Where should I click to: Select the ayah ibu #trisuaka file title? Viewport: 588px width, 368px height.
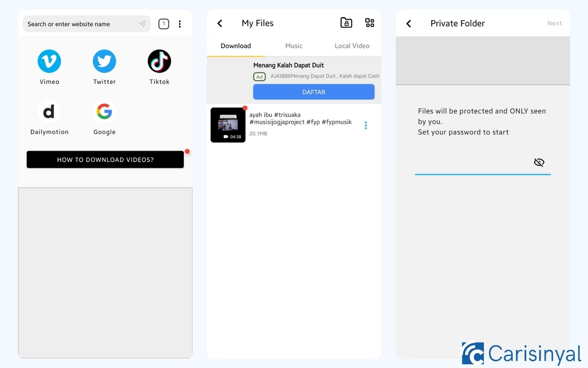[x=300, y=118]
